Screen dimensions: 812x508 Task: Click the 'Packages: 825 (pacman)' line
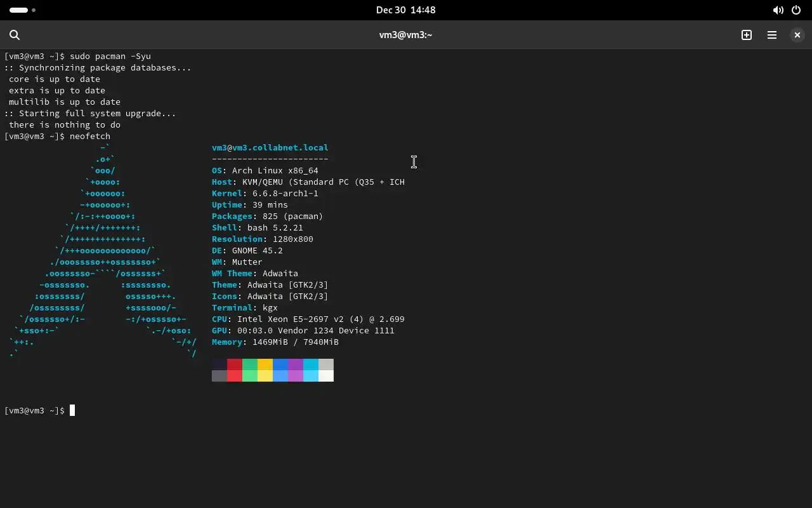[x=268, y=216]
